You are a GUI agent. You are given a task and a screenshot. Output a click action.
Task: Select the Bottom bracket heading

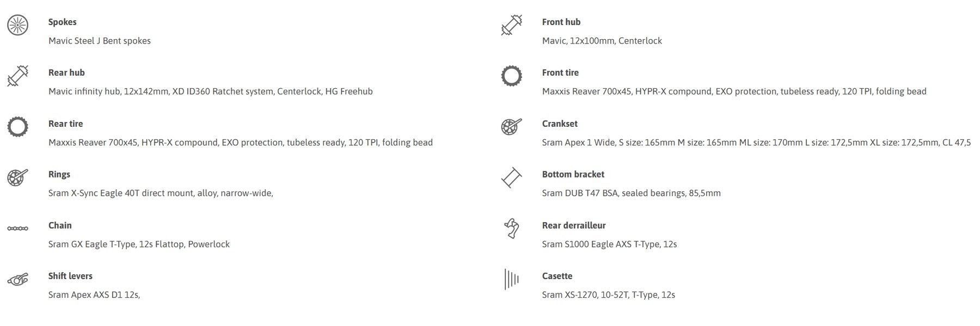573,175
